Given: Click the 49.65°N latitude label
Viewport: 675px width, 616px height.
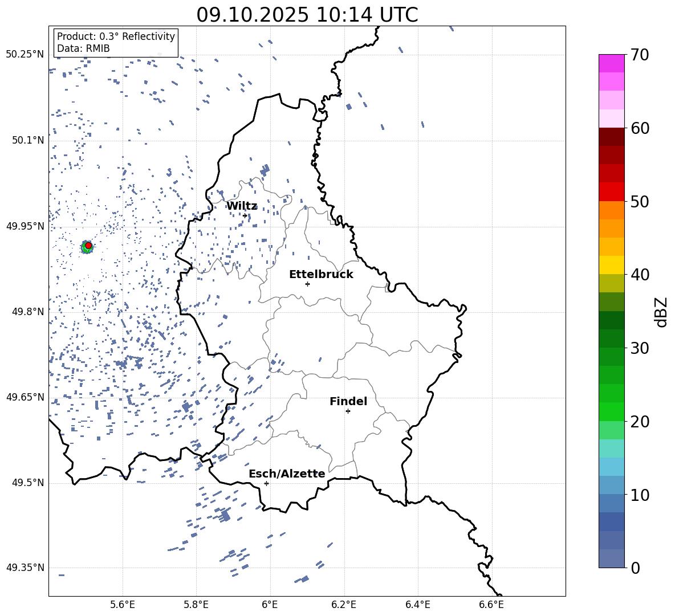Looking at the screenshot, I should pyautogui.click(x=25, y=397).
